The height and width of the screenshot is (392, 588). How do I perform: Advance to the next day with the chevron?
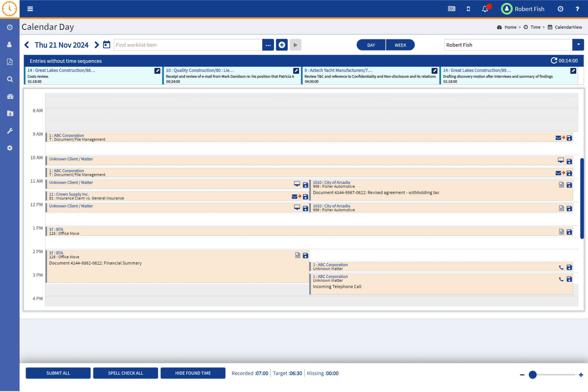97,44
